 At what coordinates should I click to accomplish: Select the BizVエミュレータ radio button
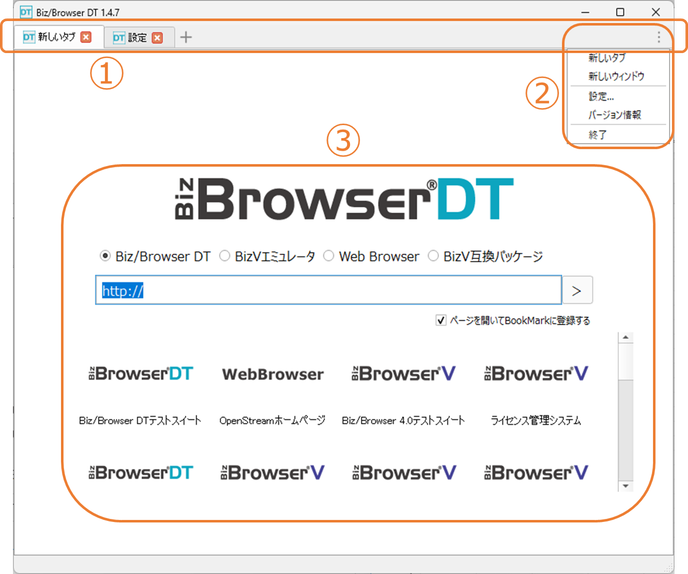(225, 256)
